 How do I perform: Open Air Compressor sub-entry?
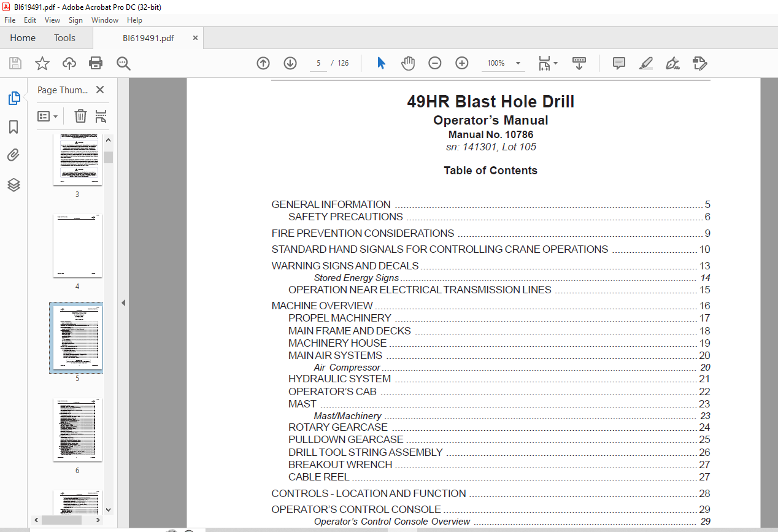(x=512, y=368)
